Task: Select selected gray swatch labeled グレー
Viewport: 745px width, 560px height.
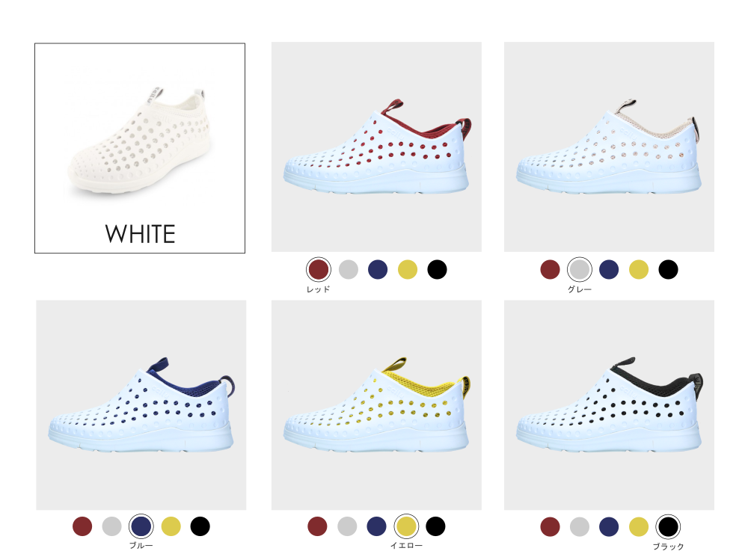Action: point(579,269)
